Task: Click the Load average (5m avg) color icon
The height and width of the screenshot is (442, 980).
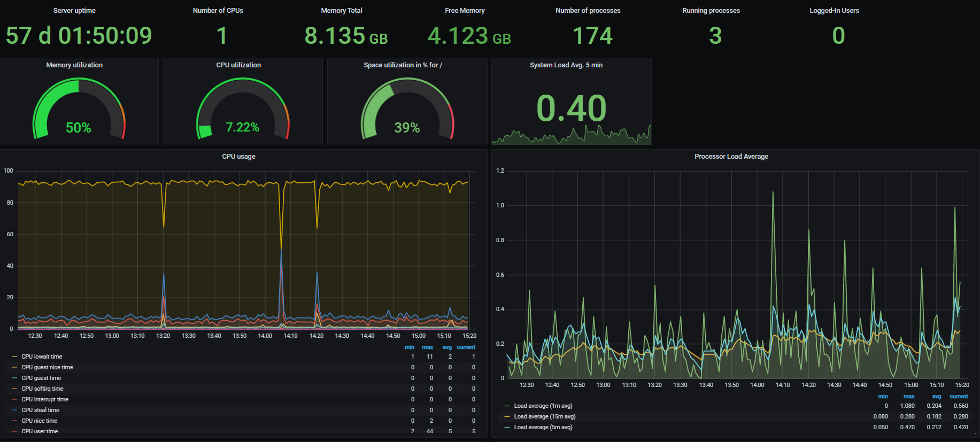Action: coord(507,427)
